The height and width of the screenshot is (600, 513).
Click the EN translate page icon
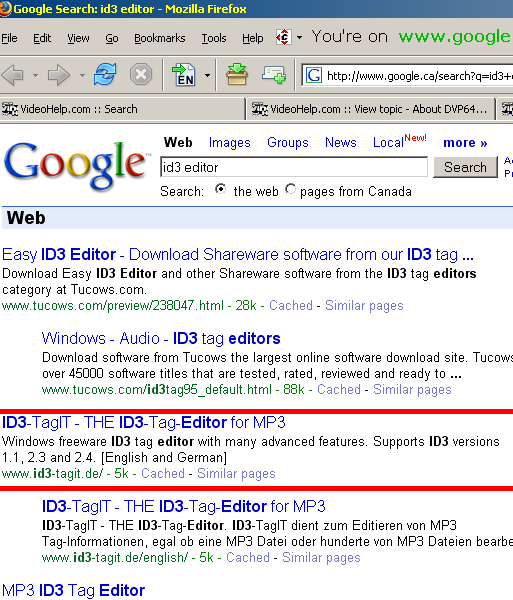184,75
